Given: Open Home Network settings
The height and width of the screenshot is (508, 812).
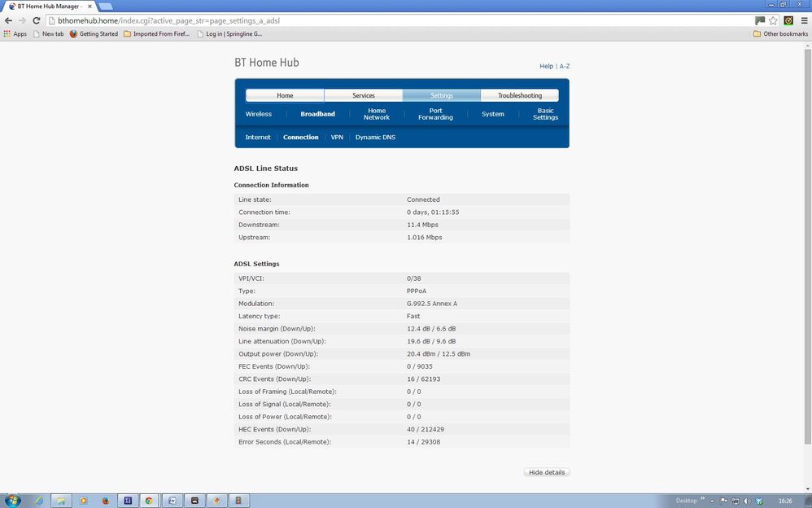Looking at the screenshot, I should (377, 114).
